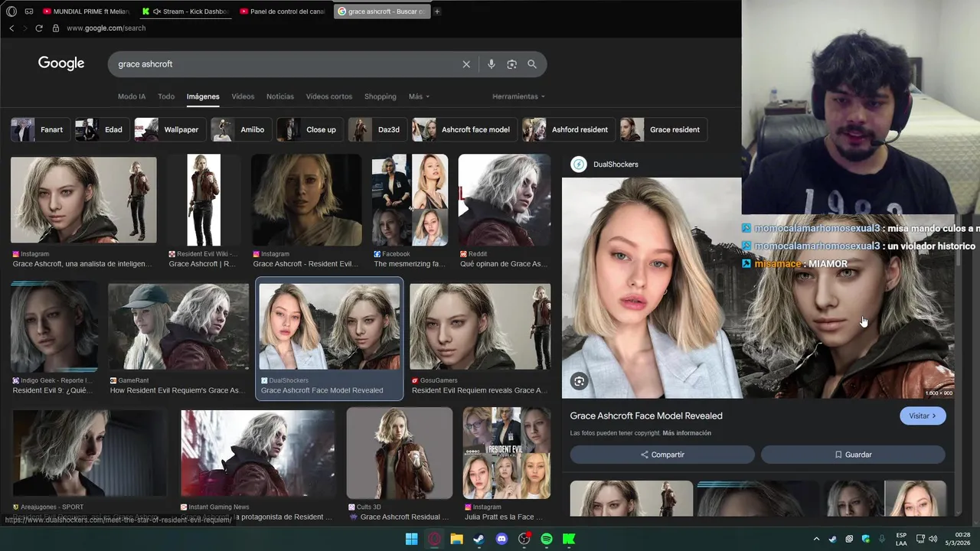The height and width of the screenshot is (551, 980).
Task: Open site security lock icon
Action: click(55, 28)
